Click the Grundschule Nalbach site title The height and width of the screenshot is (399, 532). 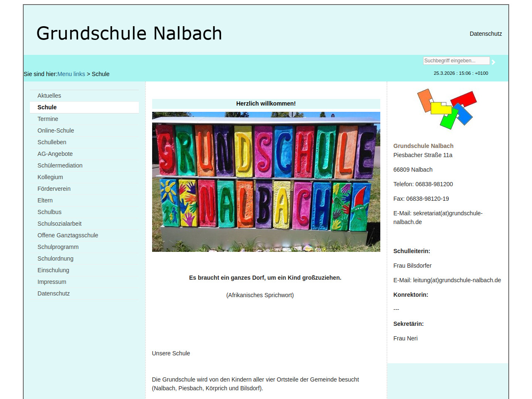tap(129, 33)
